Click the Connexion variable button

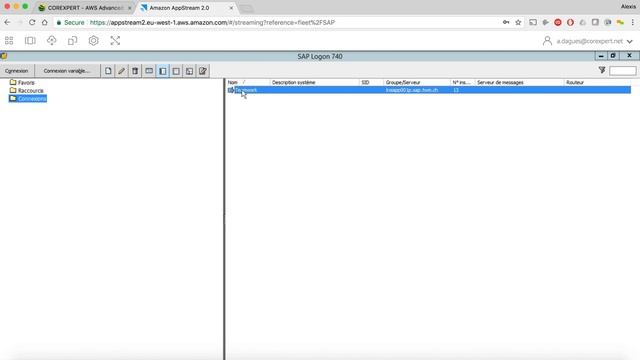[67, 71]
